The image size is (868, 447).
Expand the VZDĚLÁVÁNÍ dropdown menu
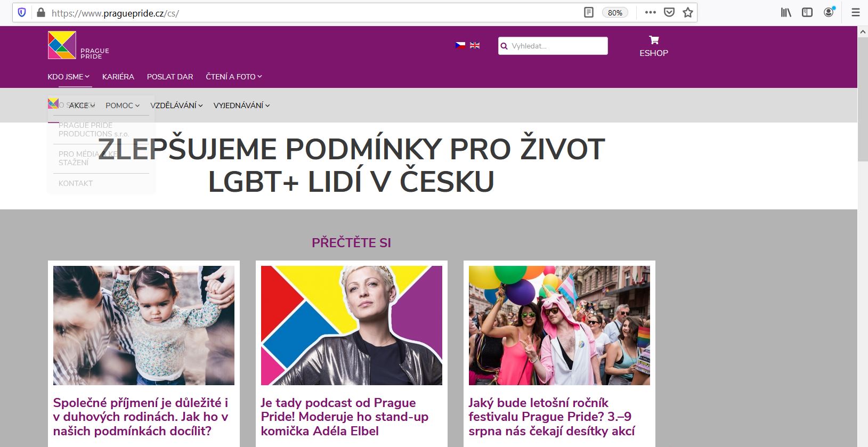pos(176,105)
